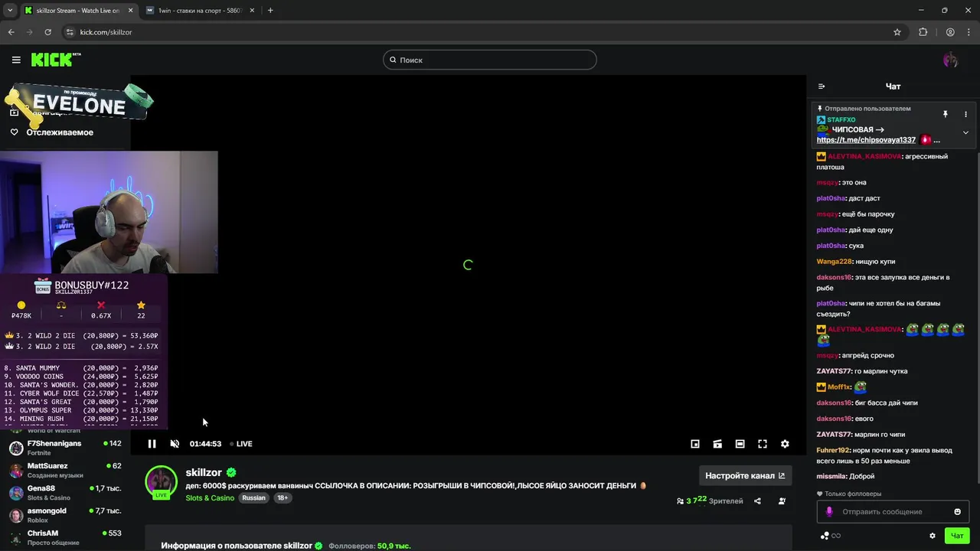Jump to LIVE position in player
Image resolution: width=980 pixels, height=551 pixels.
[241, 444]
